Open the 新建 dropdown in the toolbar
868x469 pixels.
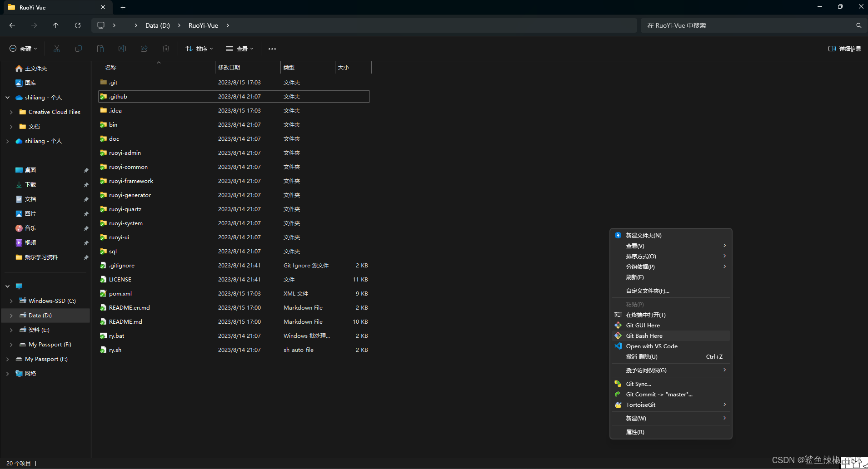click(23, 49)
